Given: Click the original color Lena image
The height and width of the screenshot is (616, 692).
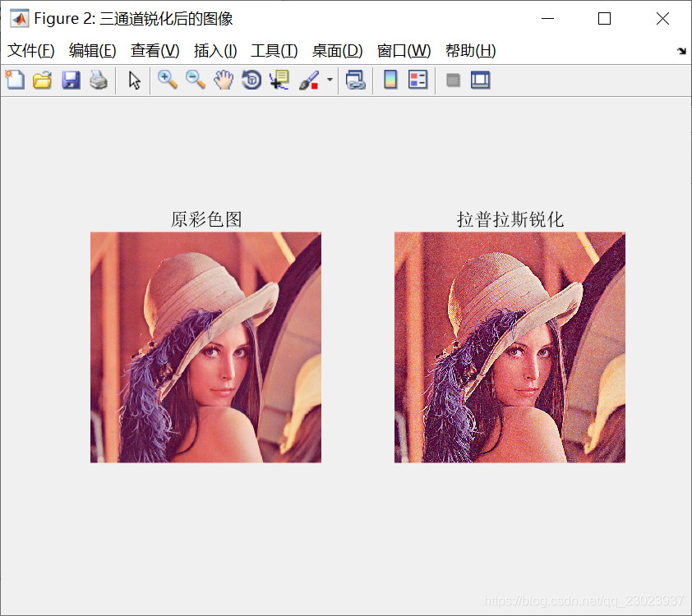Looking at the screenshot, I should point(205,347).
